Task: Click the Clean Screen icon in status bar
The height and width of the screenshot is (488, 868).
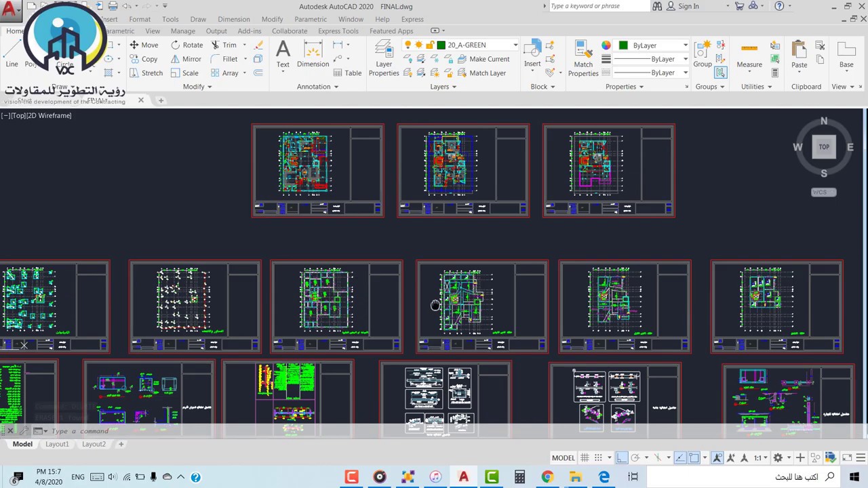Action: pyautogui.click(x=846, y=457)
